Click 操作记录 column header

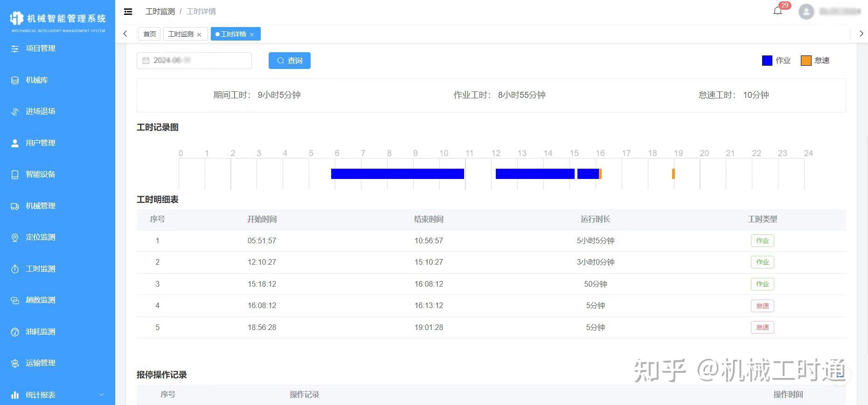click(x=305, y=395)
